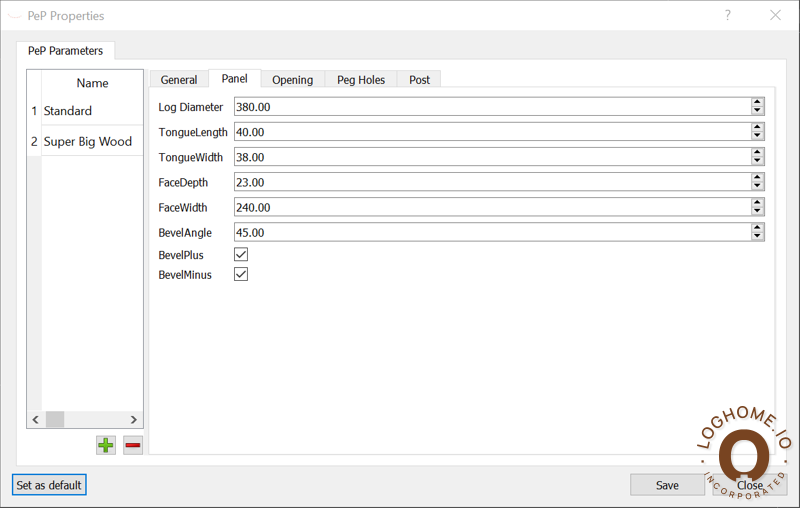Click row number 1 header
Screen dimensions: 800x508
pyautogui.click(x=34, y=111)
